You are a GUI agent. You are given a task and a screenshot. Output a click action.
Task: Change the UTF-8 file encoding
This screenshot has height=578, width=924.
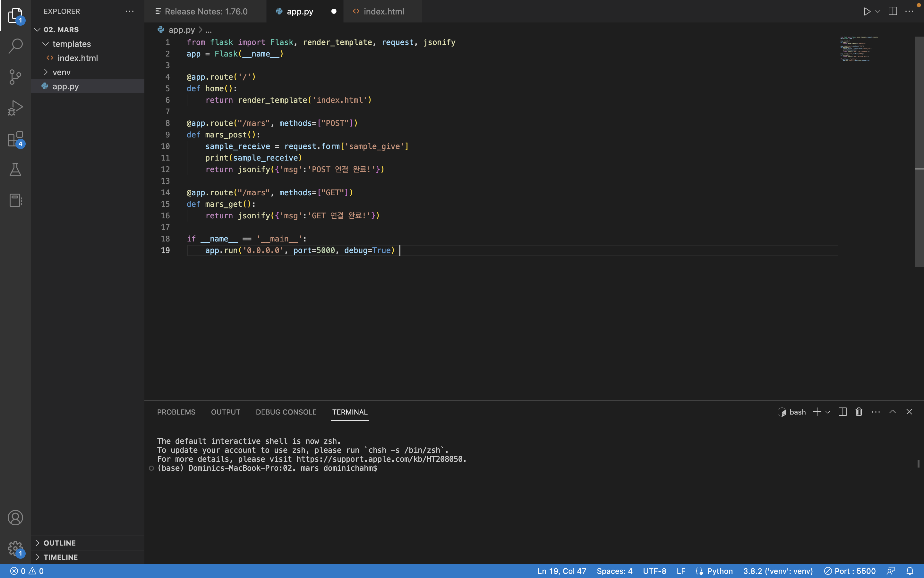654,571
